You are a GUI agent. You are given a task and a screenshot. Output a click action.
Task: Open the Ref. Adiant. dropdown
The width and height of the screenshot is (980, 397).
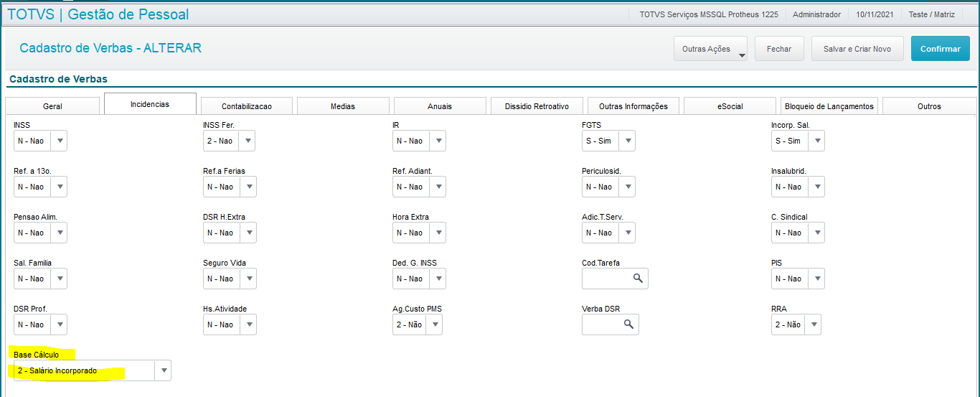click(438, 187)
